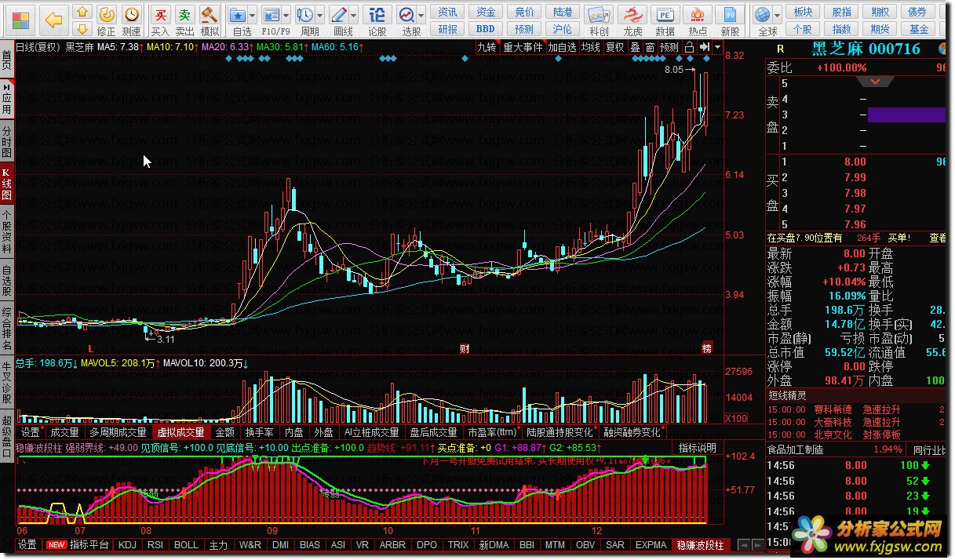Expand the 选股 dropdown arrow
Viewport: 955px width, 560px height.
tap(421, 15)
